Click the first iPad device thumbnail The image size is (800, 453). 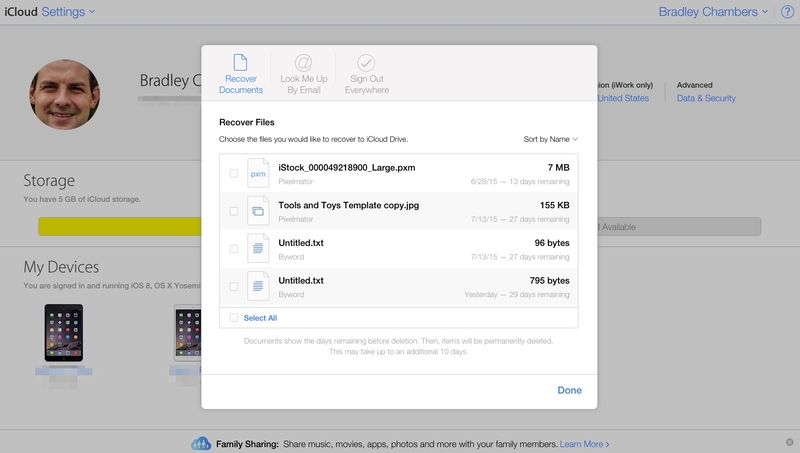point(64,333)
